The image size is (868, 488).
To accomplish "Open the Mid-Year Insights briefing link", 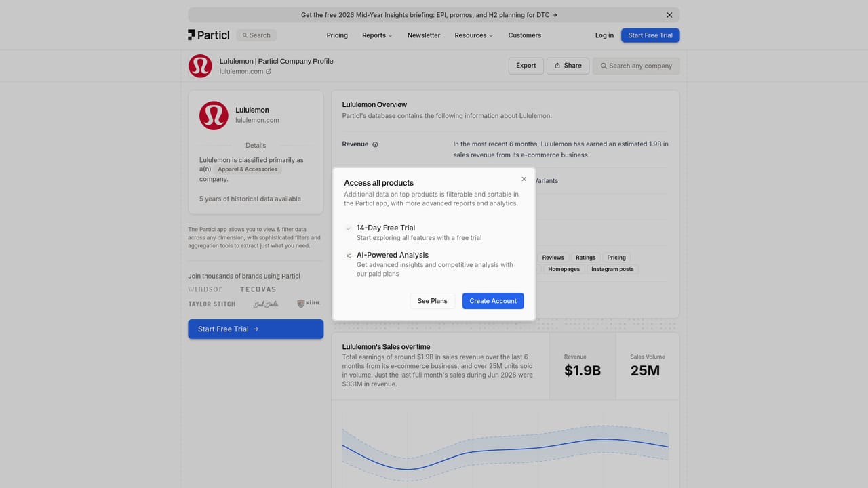I will pyautogui.click(x=429, y=15).
